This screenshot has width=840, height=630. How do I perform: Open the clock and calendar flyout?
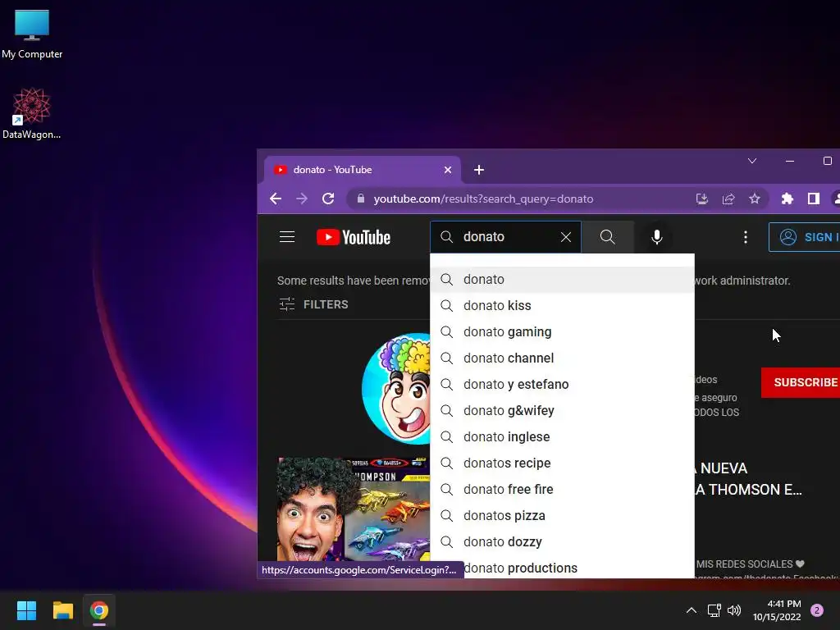click(x=777, y=610)
